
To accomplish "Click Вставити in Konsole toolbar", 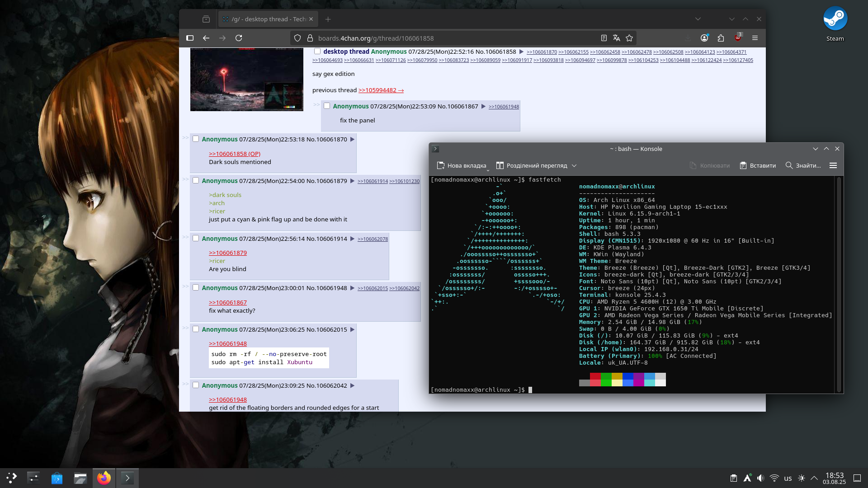I will pyautogui.click(x=758, y=165).
